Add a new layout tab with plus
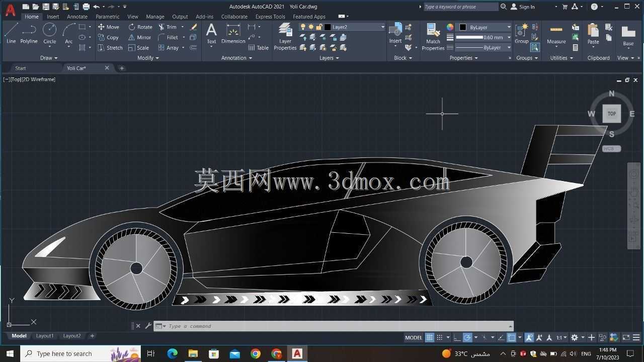The height and width of the screenshot is (362, 644). click(x=92, y=336)
